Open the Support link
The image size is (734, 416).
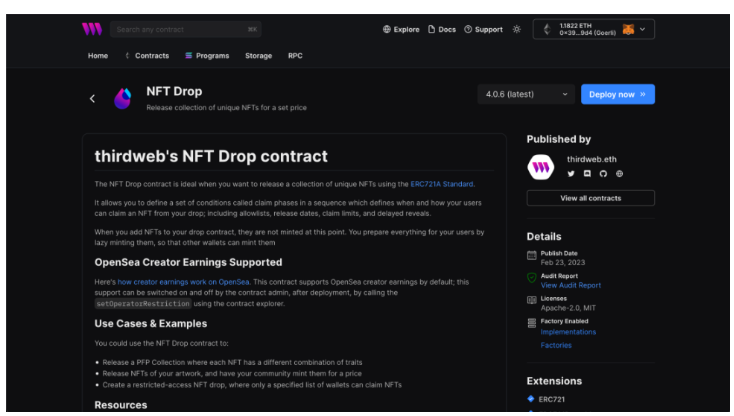coord(484,29)
